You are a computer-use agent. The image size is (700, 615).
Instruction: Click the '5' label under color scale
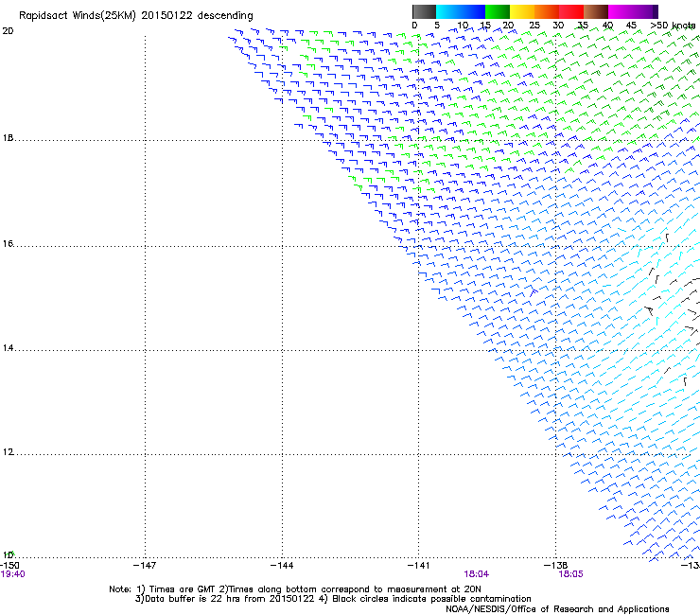[437, 26]
